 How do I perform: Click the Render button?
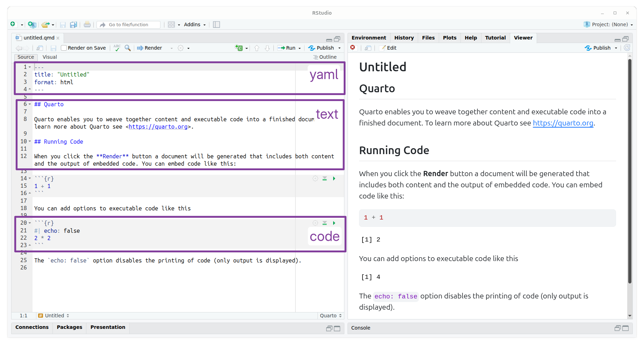(x=149, y=48)
